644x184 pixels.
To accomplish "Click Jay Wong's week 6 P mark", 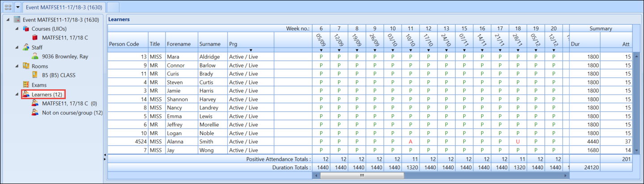I will 321,150.
